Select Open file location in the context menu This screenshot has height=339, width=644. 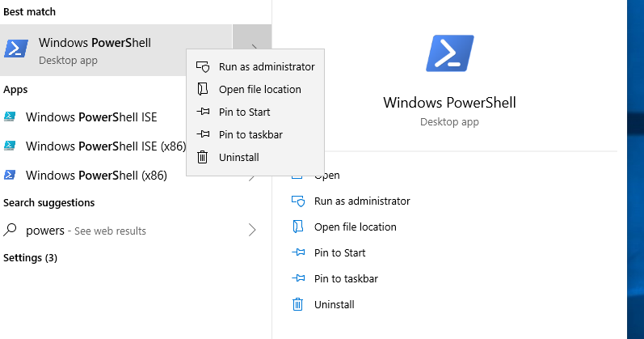point(259,90)
